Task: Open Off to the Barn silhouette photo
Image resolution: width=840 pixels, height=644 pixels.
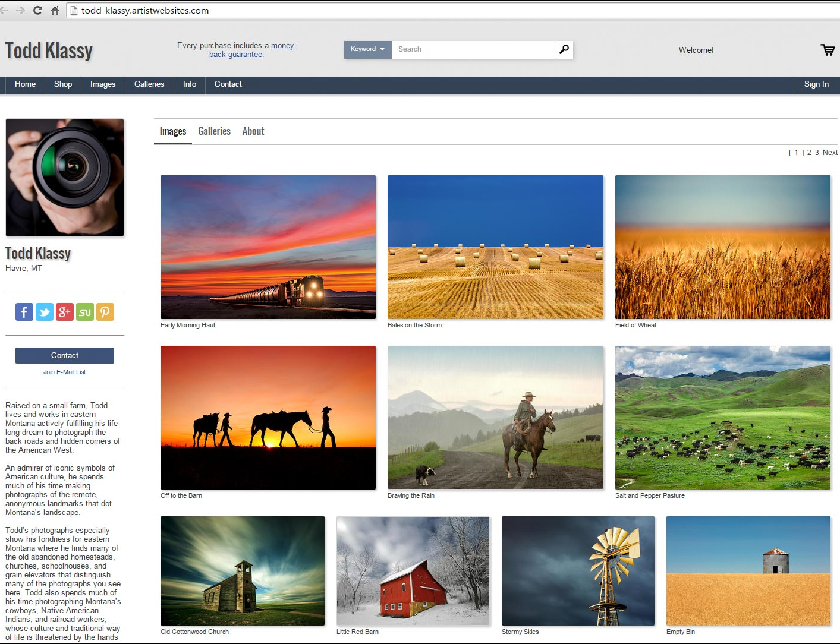Action: [268, 418]
